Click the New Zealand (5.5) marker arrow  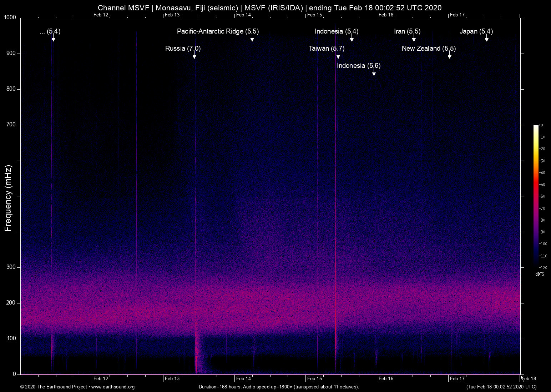450,56
